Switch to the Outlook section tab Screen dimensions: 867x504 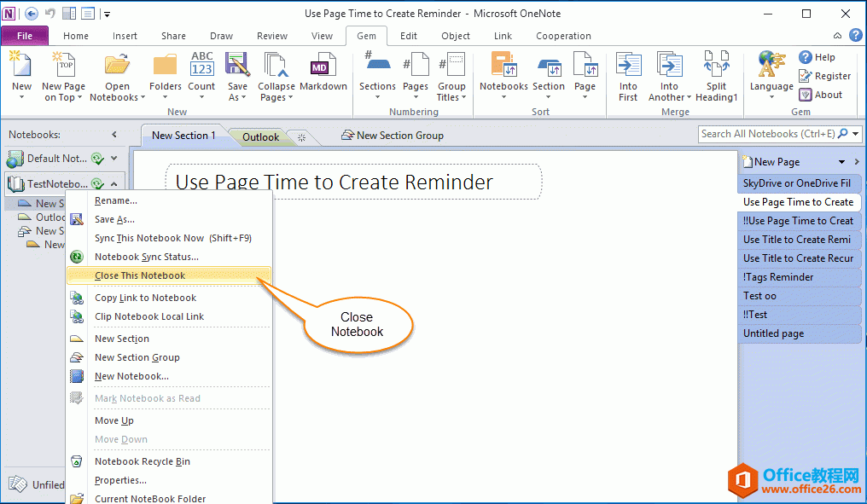[x=259, y=136]
